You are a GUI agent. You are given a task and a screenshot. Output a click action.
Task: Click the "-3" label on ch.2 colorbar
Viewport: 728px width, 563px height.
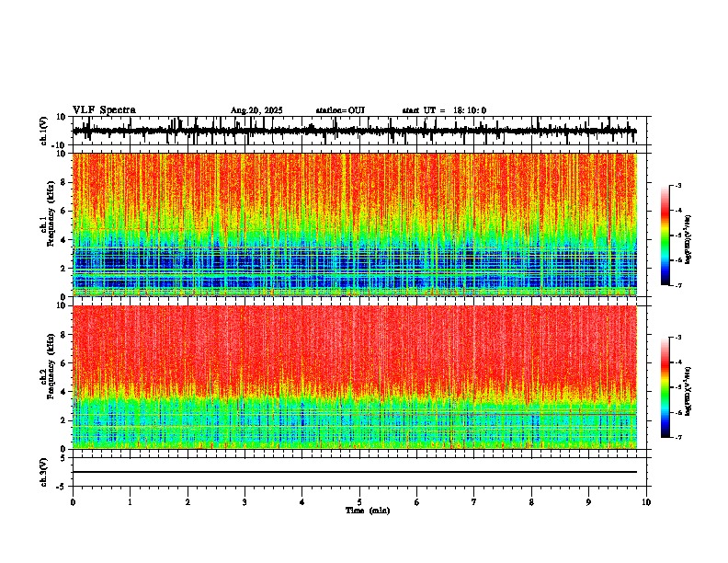(x=677, y=338)
